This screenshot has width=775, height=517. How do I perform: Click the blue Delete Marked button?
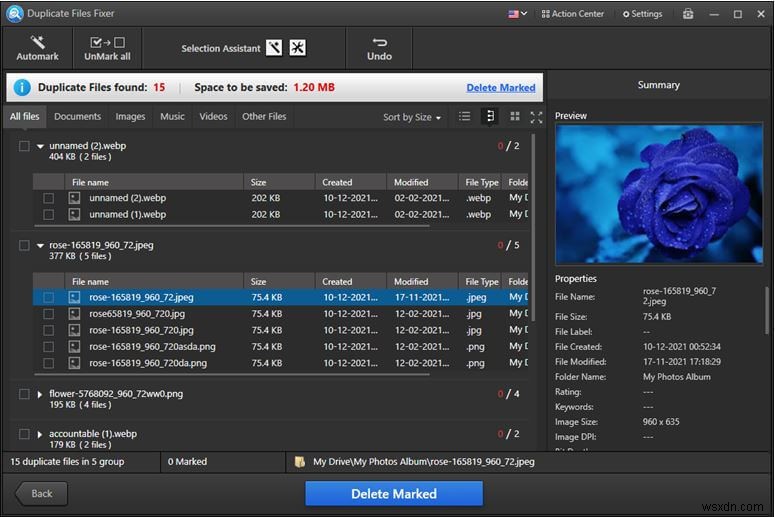tap(393, 494)
